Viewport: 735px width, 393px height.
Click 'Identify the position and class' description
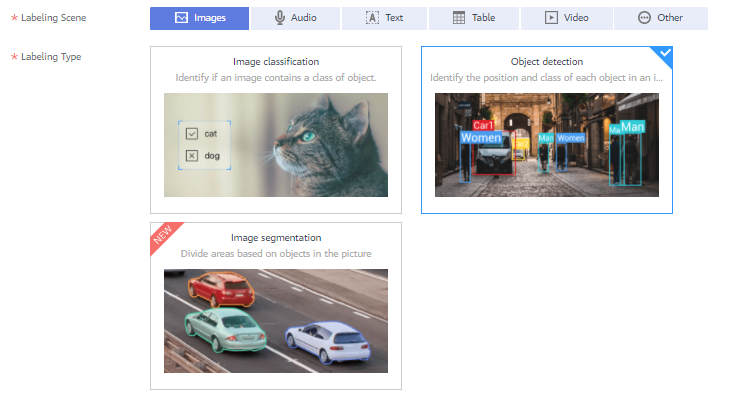[547, 78]
